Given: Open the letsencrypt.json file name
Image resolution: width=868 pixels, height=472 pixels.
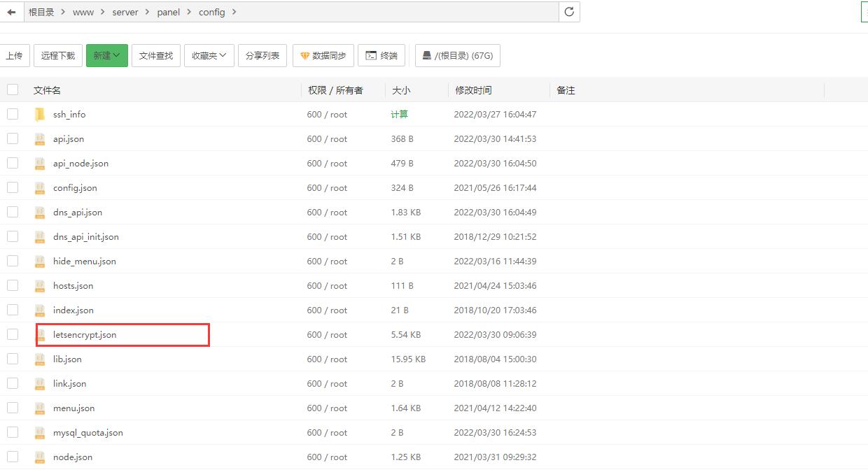Looking at the screenshot, I should (x=85, y=335).
